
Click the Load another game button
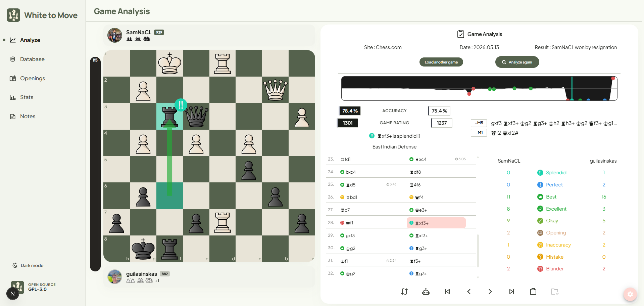(441, 62)
